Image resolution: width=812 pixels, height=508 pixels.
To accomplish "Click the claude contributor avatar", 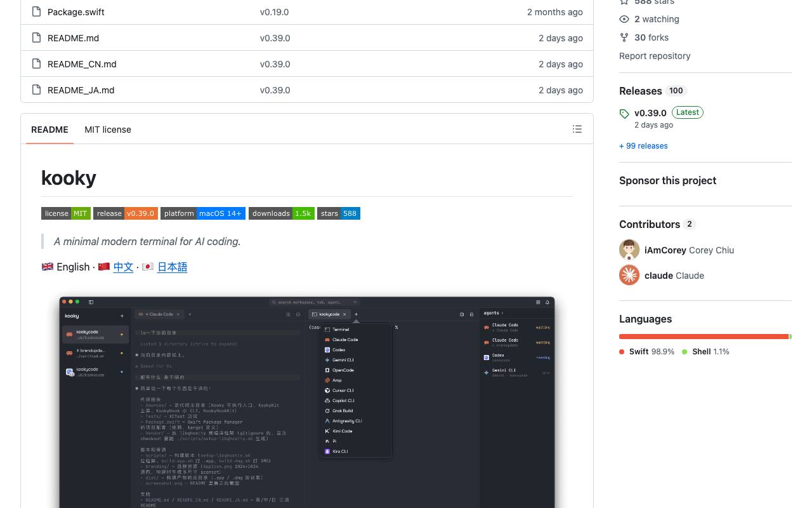I will (629, 275).
